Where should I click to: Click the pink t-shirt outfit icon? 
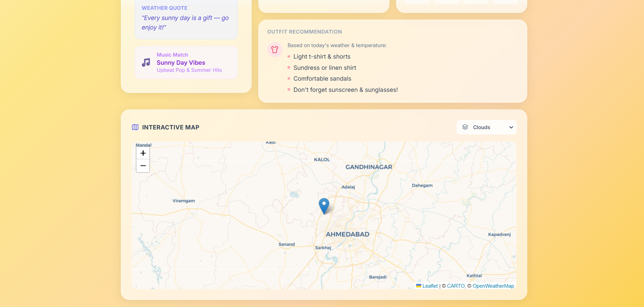tap(275, 50)
